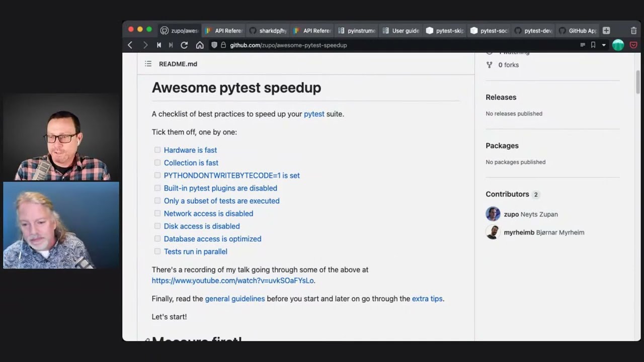Open Built-in pytest plugins are disabled link

[220, 188]
